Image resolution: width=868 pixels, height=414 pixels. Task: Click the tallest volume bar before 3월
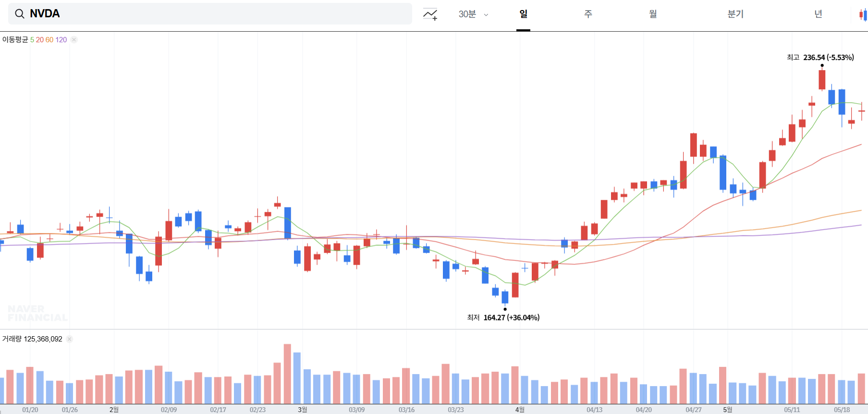pos(287,374)
